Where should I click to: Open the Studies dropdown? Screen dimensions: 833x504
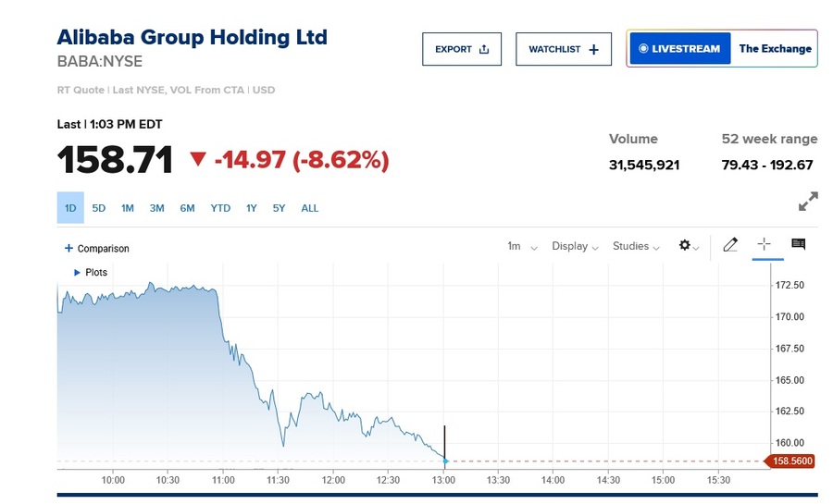[x=636, y=246]
